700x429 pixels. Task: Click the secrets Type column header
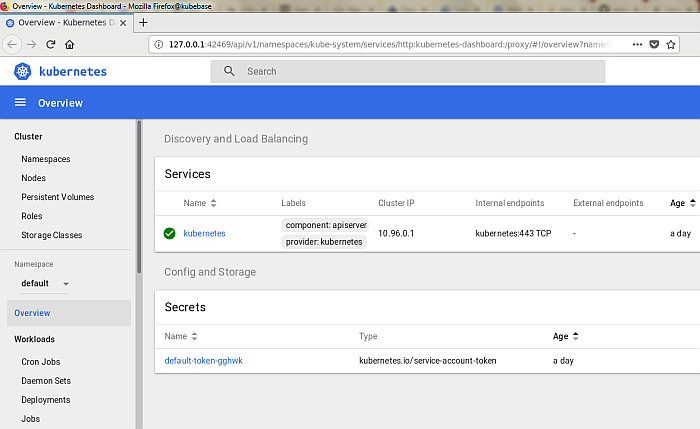(368, 337)
